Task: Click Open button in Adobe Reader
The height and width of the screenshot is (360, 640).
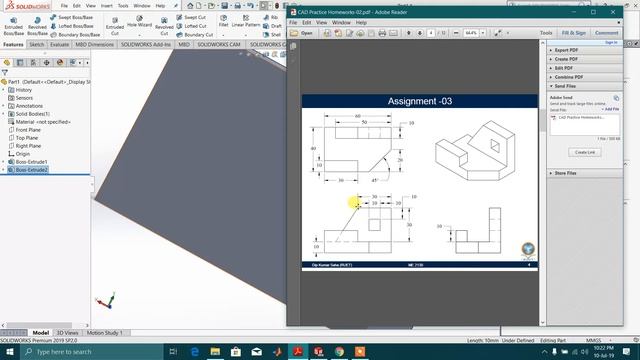Action: pos(302,33)
